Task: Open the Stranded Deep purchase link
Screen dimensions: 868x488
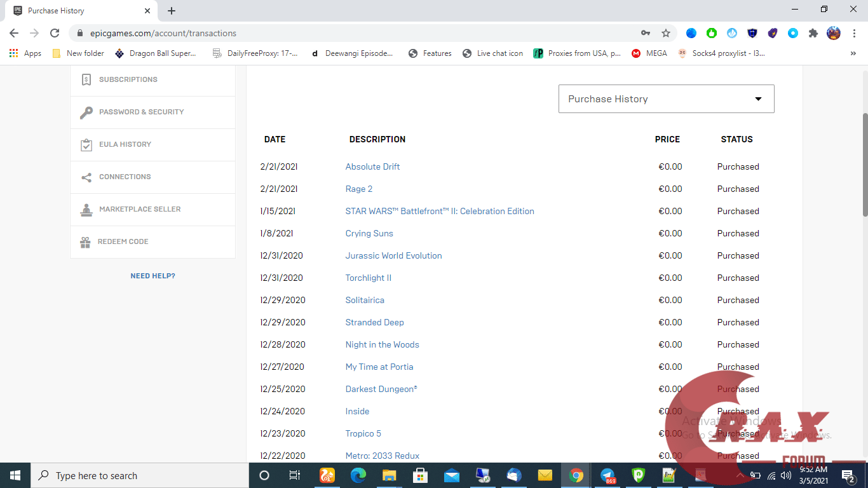Action: tap(374, 322)
